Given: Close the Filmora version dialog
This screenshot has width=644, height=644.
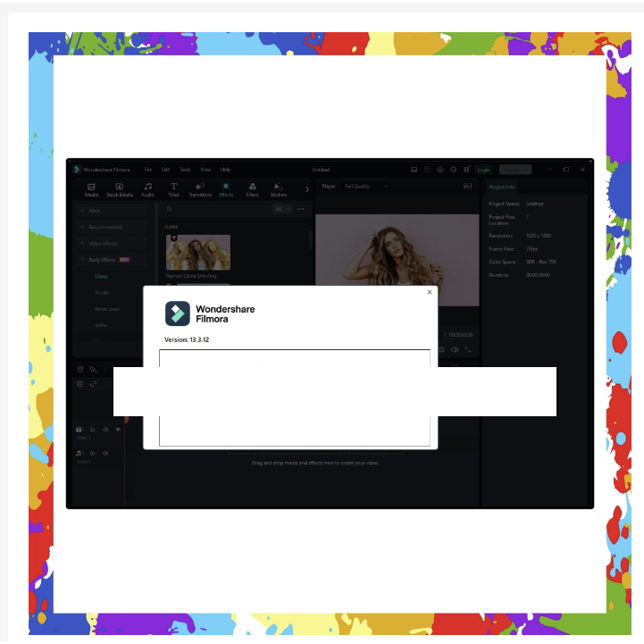Looking at the screenshot, I should point(430,292).
